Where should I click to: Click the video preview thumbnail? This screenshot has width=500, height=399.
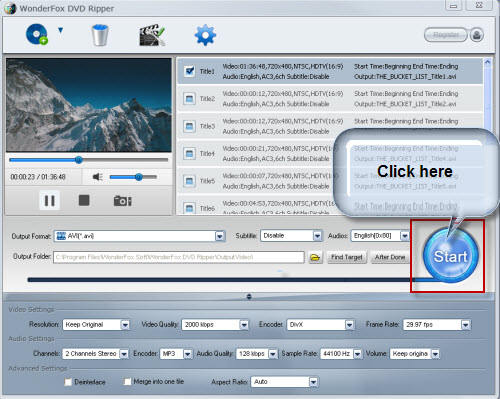[x=89, y=105]
